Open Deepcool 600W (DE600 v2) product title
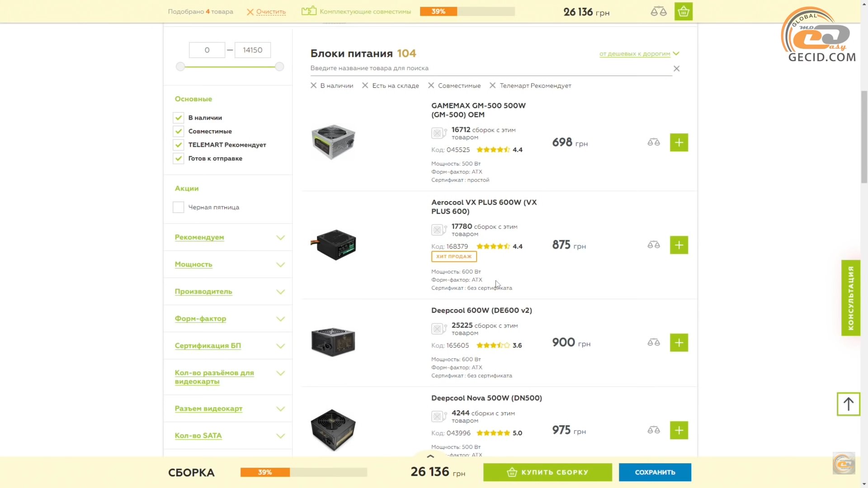 pos(481,310)
